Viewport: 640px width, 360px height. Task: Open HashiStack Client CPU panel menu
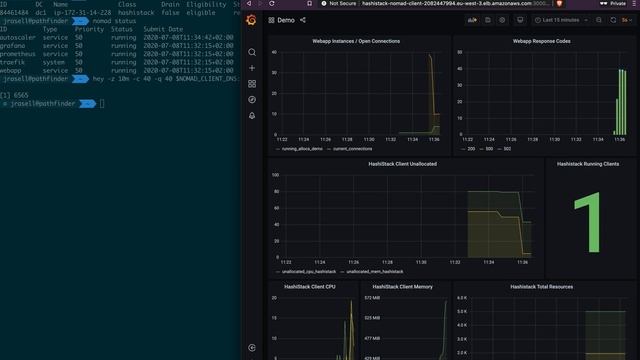tap(310, 287)
